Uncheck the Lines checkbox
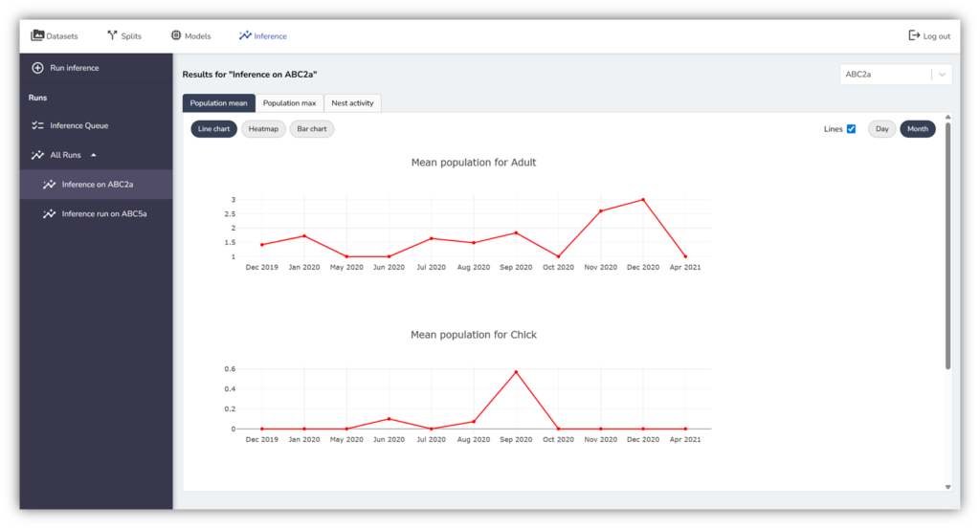980x529 pixels. click(x=851, y=129)
